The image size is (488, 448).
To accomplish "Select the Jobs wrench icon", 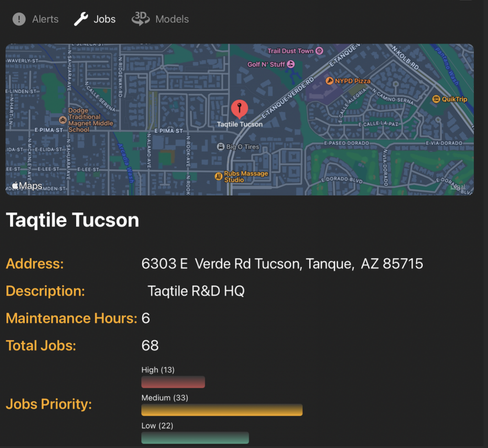I will 81,19.
